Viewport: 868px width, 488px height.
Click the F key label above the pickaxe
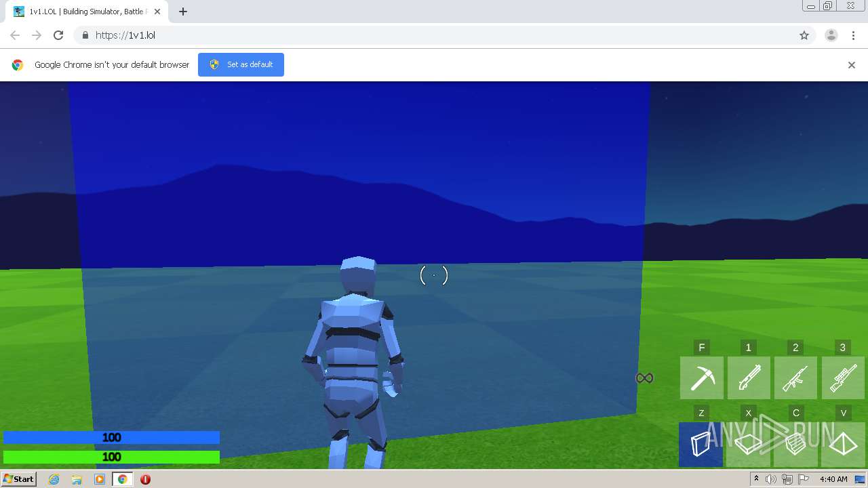(x=702, y=348)
